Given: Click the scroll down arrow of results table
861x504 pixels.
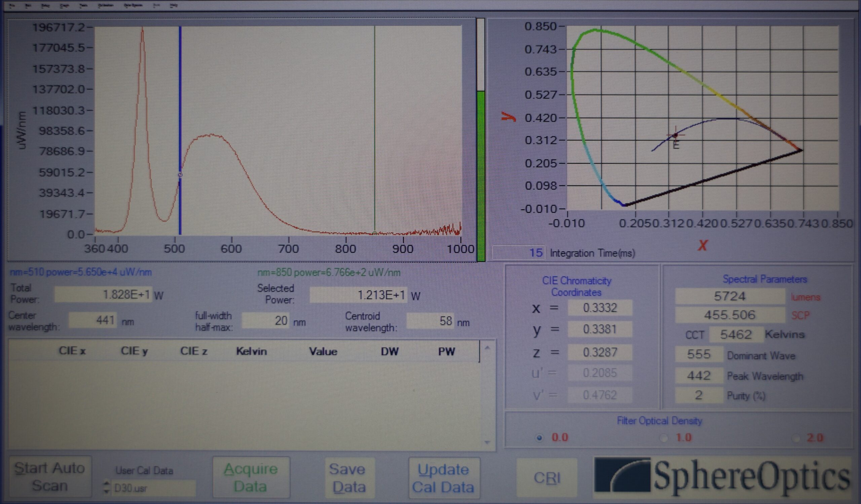Looking at the screenshot, I should pos(488,442).
